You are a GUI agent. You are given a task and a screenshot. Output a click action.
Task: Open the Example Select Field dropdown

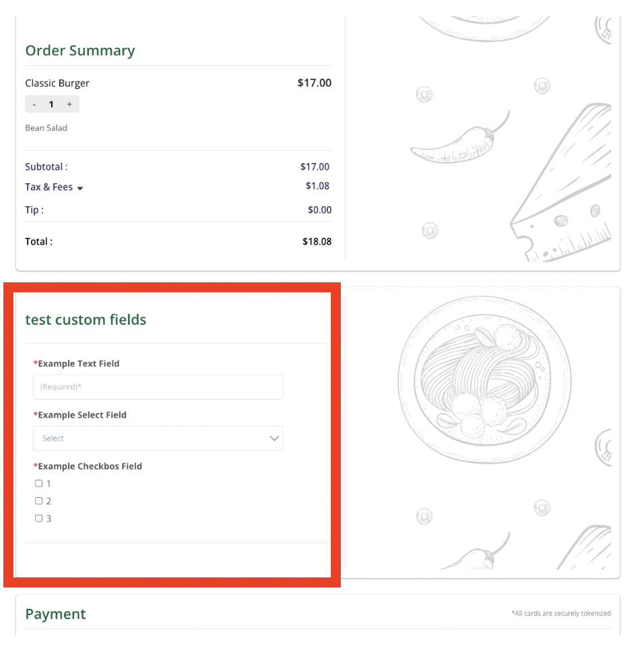point(158,439)
